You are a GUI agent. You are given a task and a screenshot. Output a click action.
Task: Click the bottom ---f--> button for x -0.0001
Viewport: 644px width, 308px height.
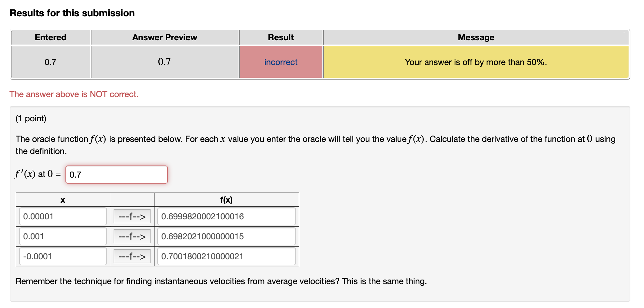click(x=132, y=256)
